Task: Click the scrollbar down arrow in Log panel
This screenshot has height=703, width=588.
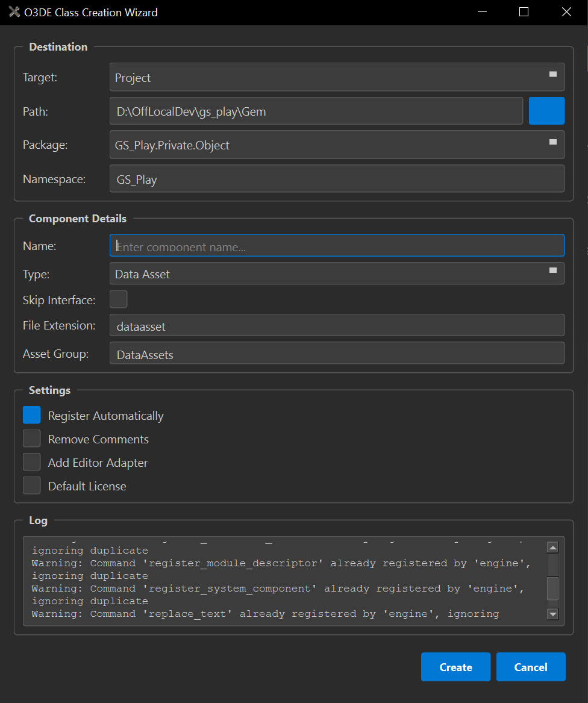Action: tap(552, 613)
